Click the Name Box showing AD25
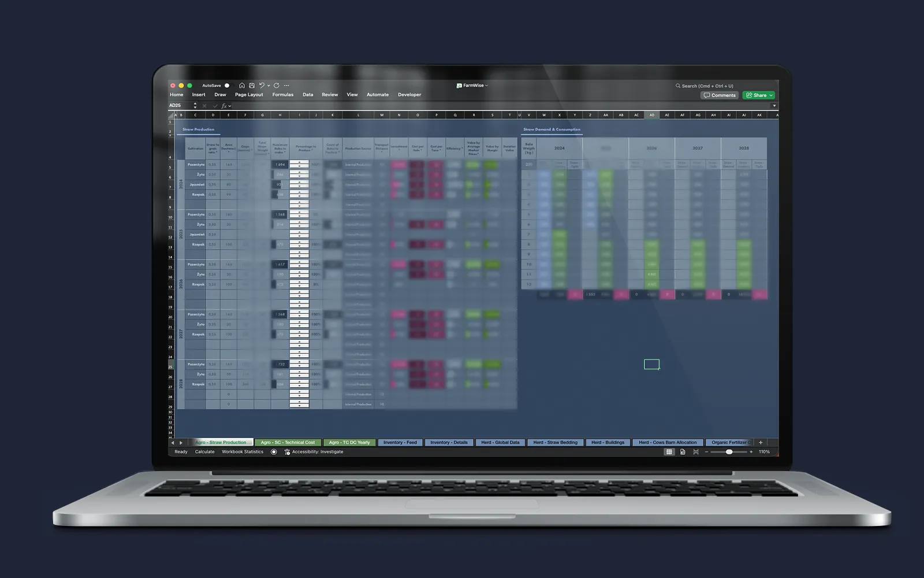The image size is (924, 578). point(180,106)
